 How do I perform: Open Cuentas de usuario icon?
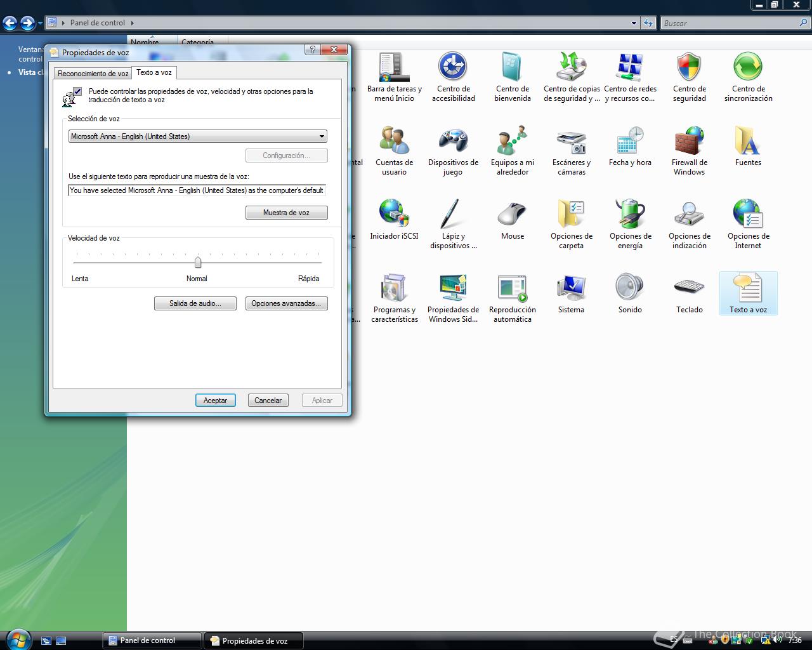click(x=394, y=151)
